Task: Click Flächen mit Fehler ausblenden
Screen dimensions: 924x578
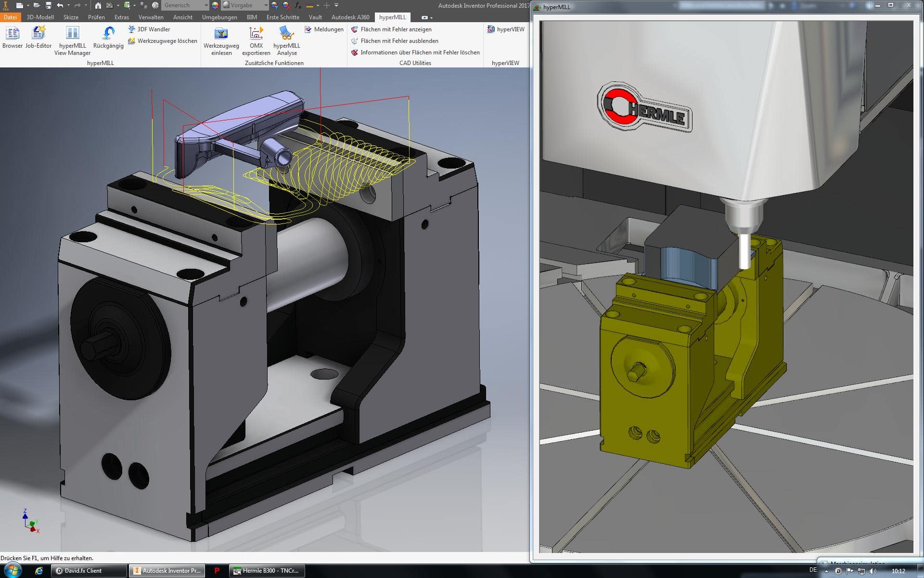Action: (395, 41)
